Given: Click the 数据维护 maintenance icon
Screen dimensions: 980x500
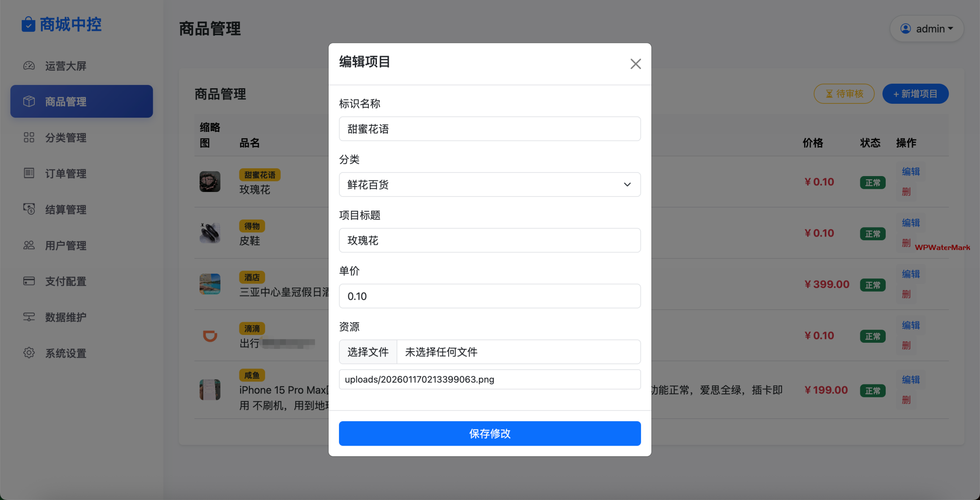Looking at the screenshot, I should [29, 317].
